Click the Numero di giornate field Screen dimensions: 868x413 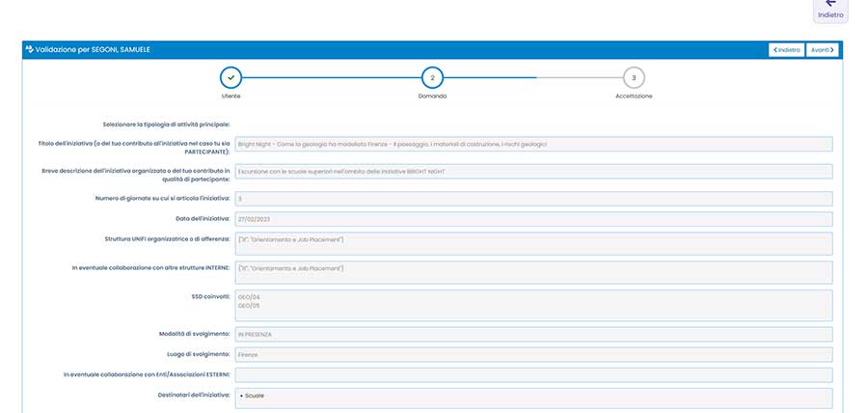pyautogui.click(x=532, y=198)
